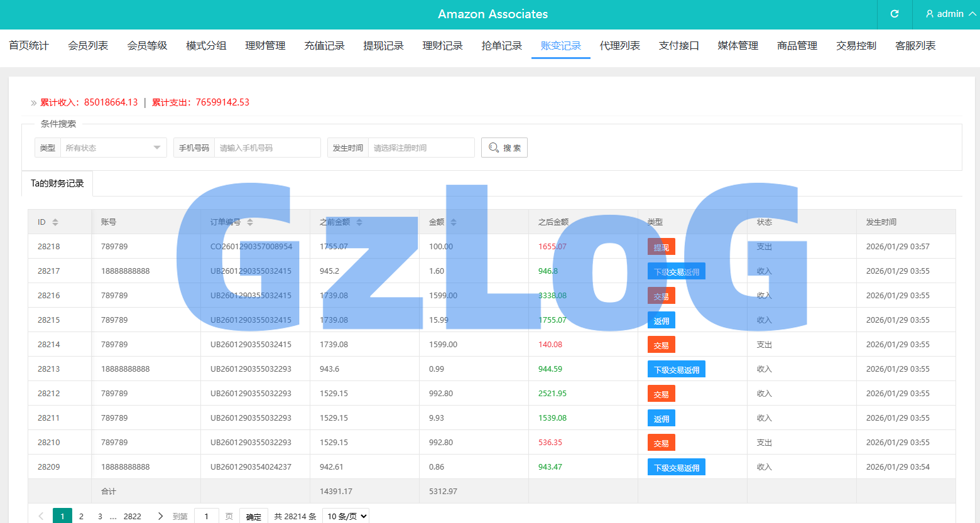
Task: Open the 10 条/页 page size selector
Action: pyautogui.click(x=346, y=516)
